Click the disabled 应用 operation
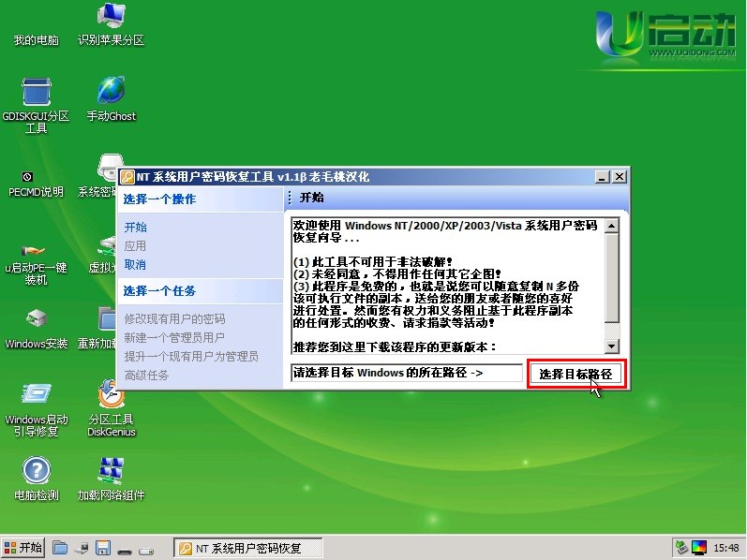 [135, 246]
